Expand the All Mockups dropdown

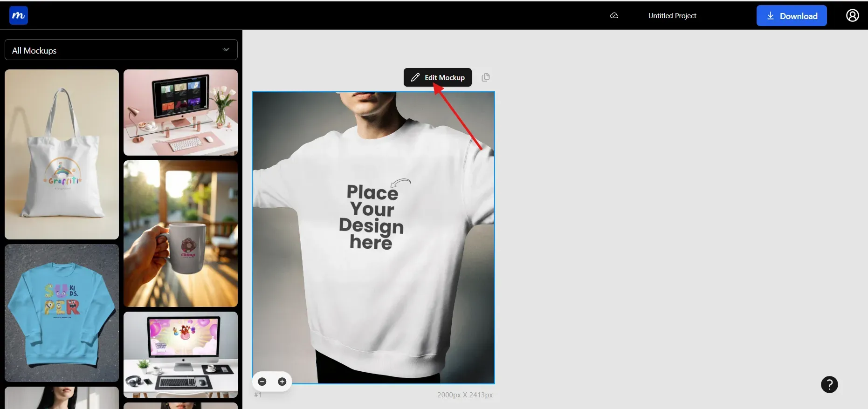[121, 50]
